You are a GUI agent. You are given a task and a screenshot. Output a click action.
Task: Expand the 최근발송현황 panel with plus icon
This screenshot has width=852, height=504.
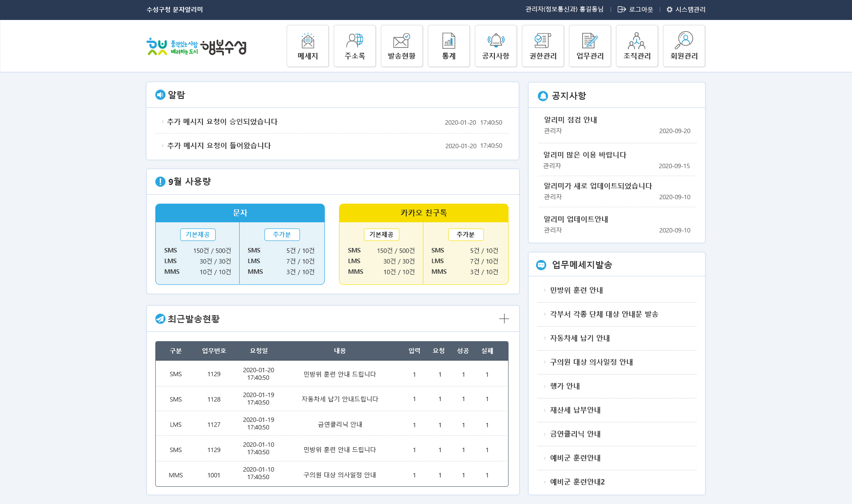pos(504,319)
